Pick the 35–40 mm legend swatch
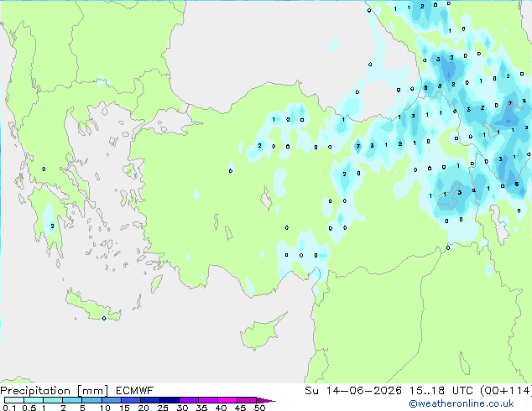This screenshot has width=532, height=411. (x=207, y=400)
